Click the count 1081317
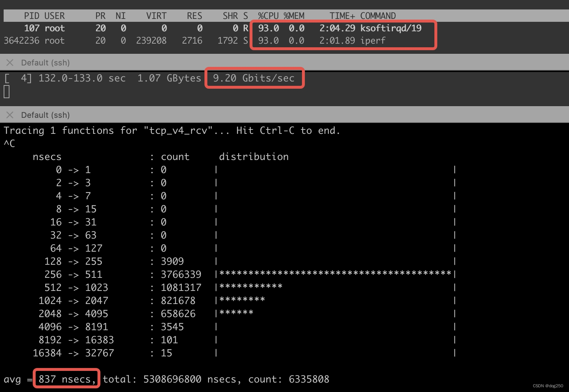The height and width of the screenshot is (392, 569). (x=181, y=288)
